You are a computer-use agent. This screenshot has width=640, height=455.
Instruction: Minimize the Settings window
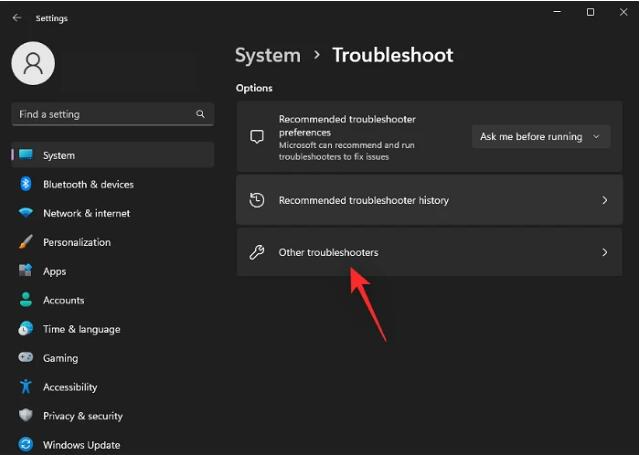coord(557,12)
